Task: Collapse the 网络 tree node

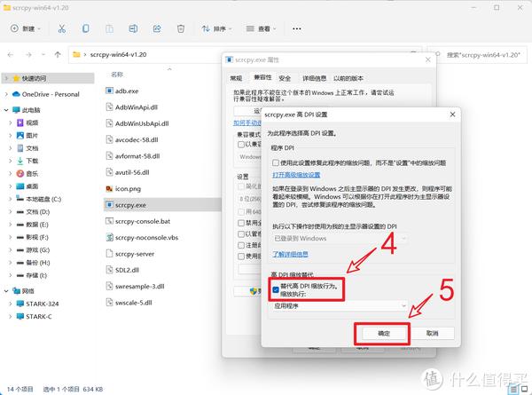Action: 6,291
